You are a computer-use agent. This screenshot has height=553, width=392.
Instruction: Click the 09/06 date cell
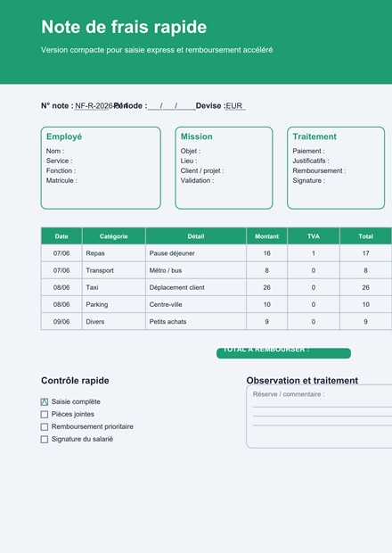(x=61, y=322)
